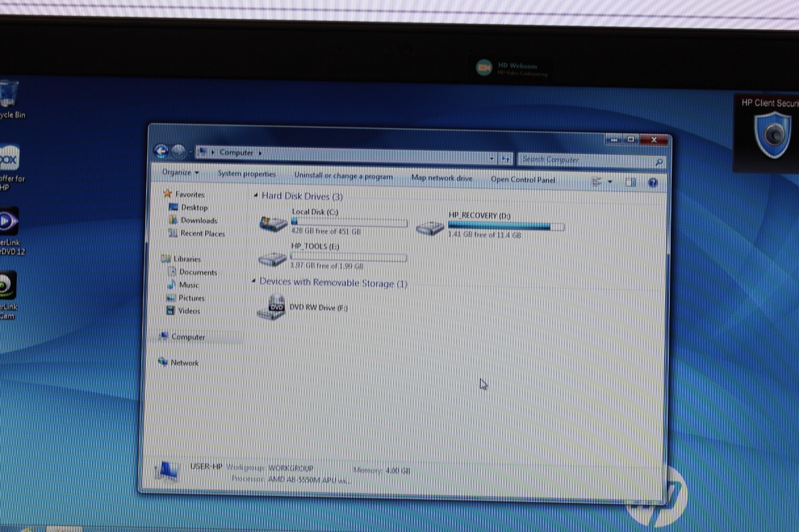
Task: Open the Organize dropdown menu
Action: point(180,172)
